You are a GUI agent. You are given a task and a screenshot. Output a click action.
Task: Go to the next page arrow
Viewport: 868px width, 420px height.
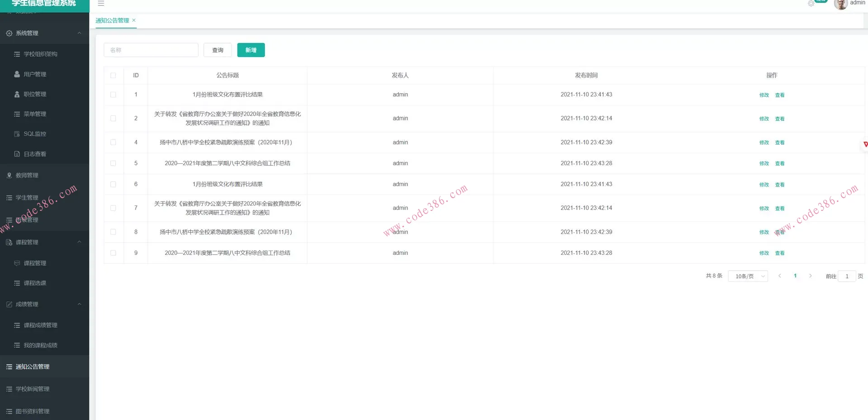810,276
